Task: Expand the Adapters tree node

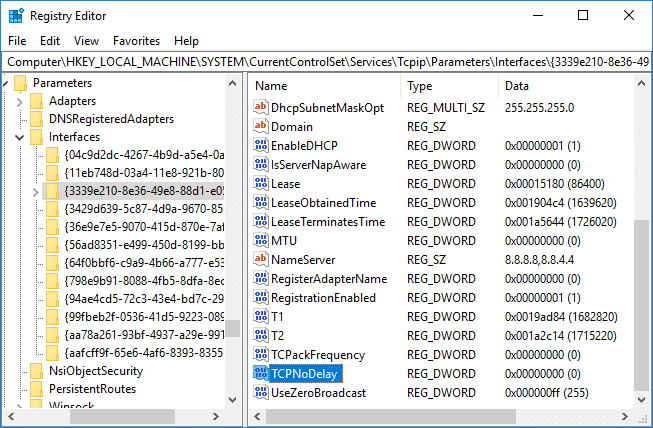Action: coord(21,101)
